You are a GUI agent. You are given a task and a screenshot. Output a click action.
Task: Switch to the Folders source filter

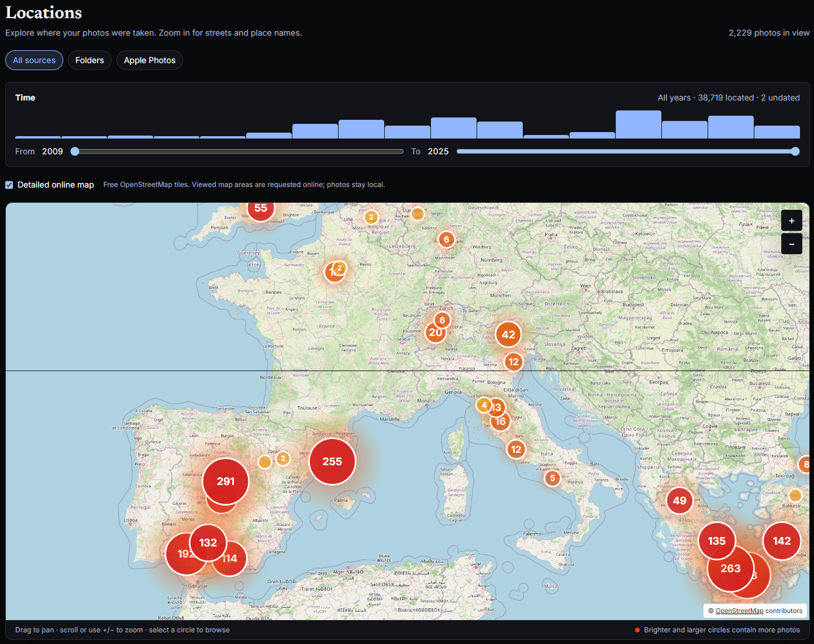coord(89,60)
